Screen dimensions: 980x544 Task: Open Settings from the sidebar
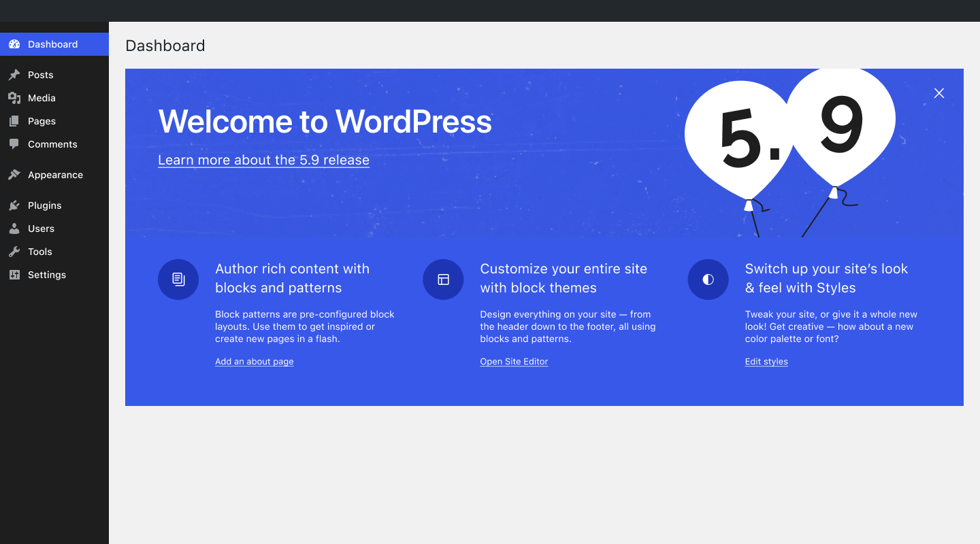point(54,275)
